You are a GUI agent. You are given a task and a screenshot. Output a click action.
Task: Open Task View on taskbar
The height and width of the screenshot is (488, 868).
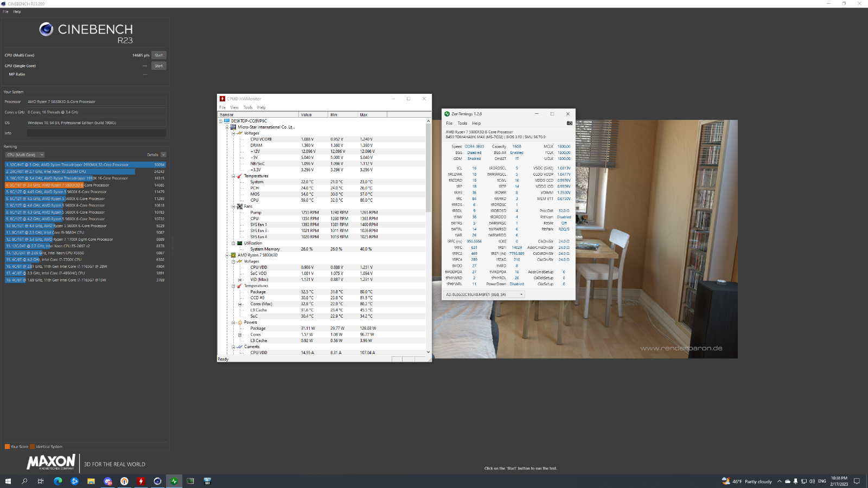coord(41,481)
